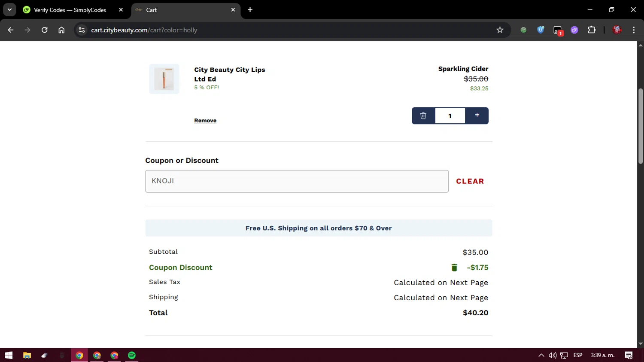The height and width of the screenshot is (362, 644).
Task: Expand the tab search dropdown arrow
Action: pos(9,9)
